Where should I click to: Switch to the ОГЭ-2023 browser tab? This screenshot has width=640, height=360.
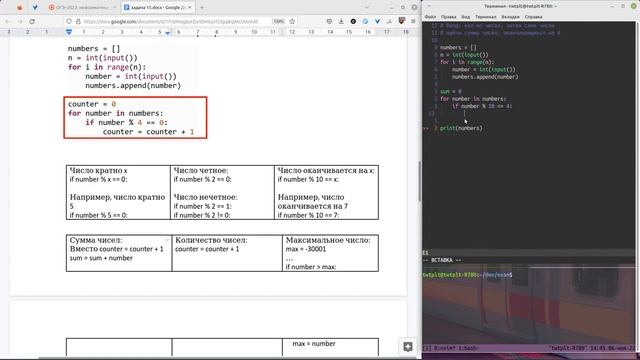(83, 7)
